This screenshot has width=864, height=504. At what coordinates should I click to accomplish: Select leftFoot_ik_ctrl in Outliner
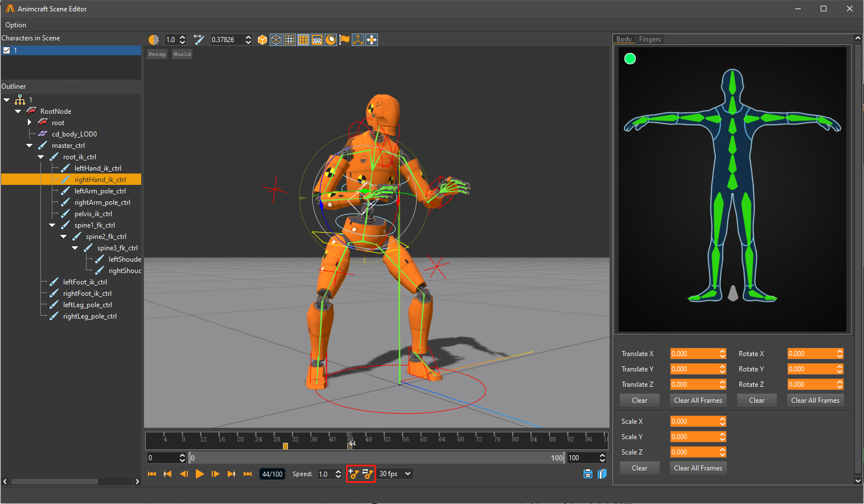pos(85,282)
